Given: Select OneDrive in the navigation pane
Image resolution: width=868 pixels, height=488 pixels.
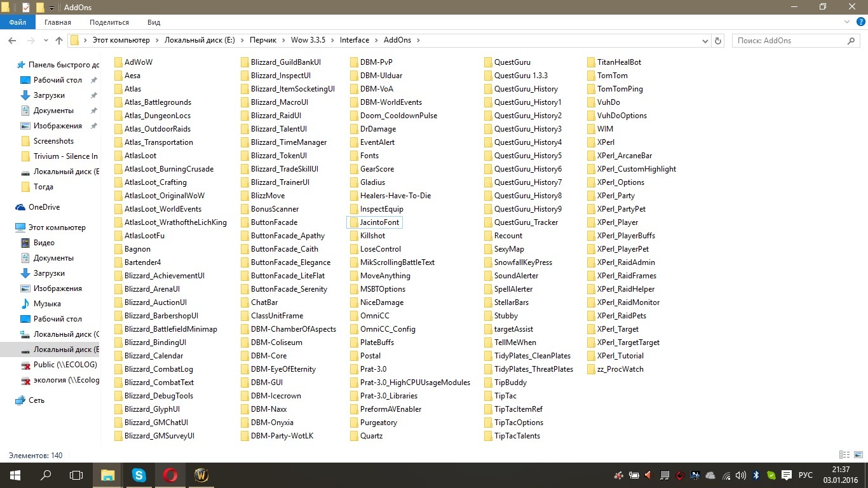Looking at the screenshot, I should click(x=44, y=207).
